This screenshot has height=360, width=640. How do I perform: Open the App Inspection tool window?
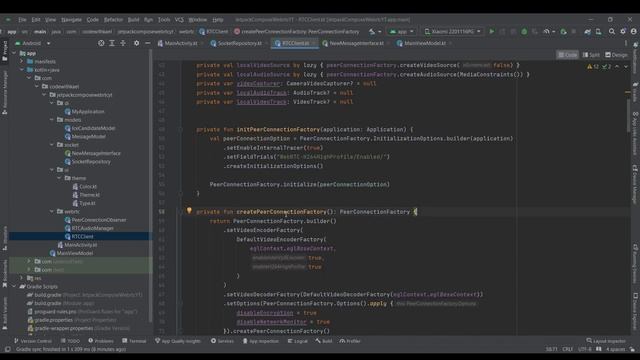(260, 341)
